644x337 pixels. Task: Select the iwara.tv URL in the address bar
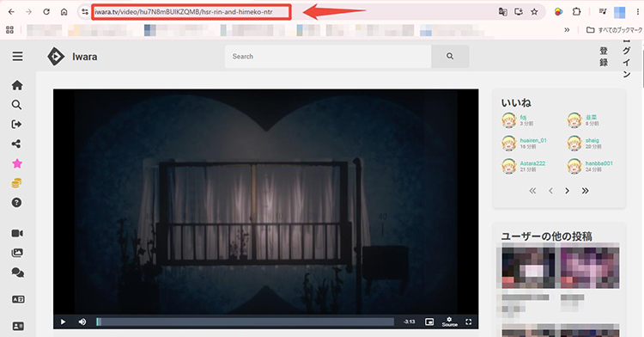pyautogui.click(x=184, y=12)
